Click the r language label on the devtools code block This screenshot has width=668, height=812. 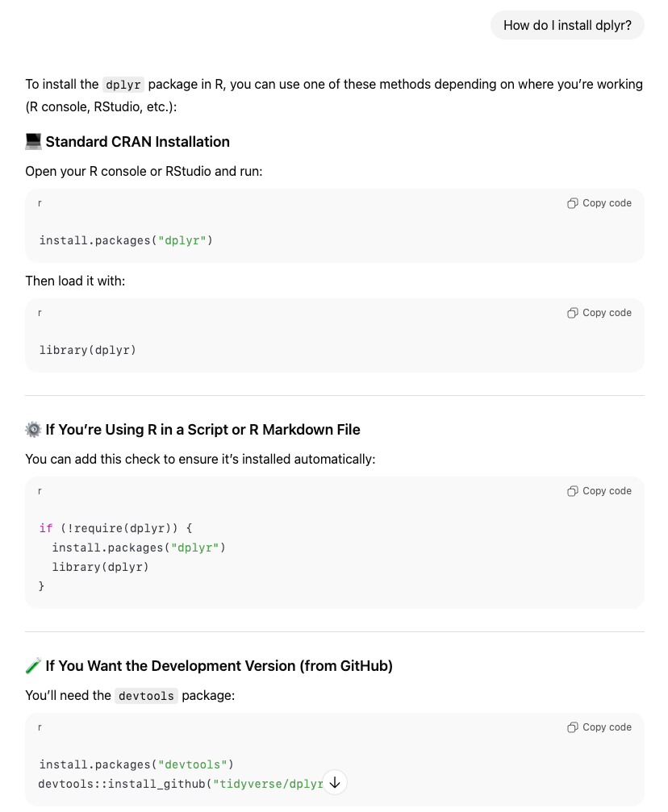tap(40, 727)
